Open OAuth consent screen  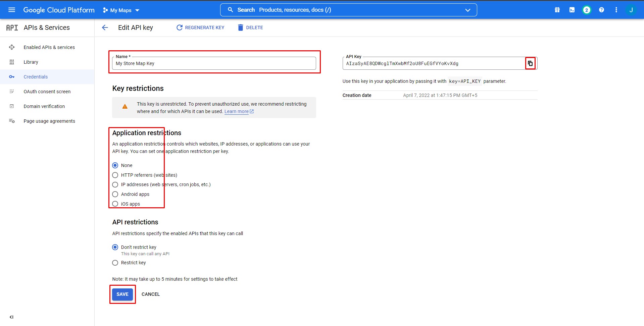tap(47, 92)
